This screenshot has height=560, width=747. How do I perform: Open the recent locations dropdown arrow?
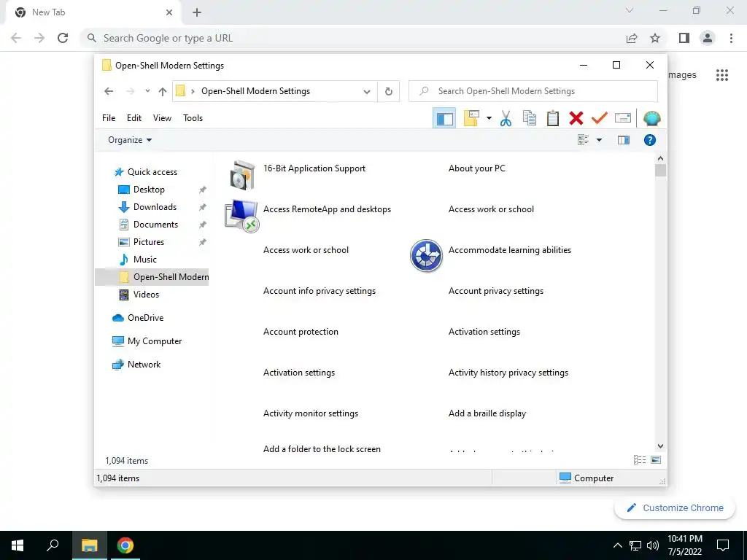coord(147,91)
